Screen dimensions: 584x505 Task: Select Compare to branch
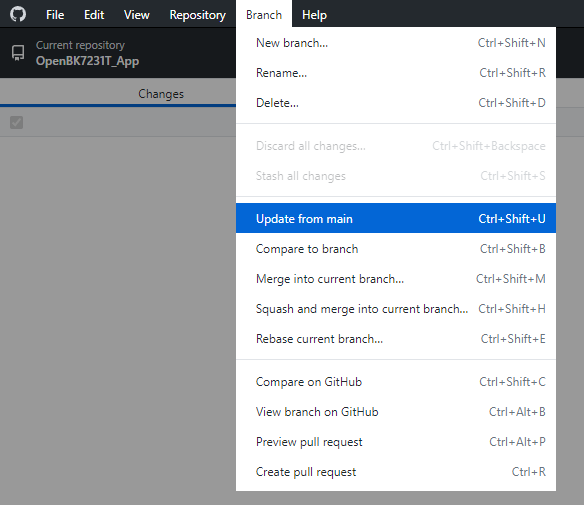(396, 248)
